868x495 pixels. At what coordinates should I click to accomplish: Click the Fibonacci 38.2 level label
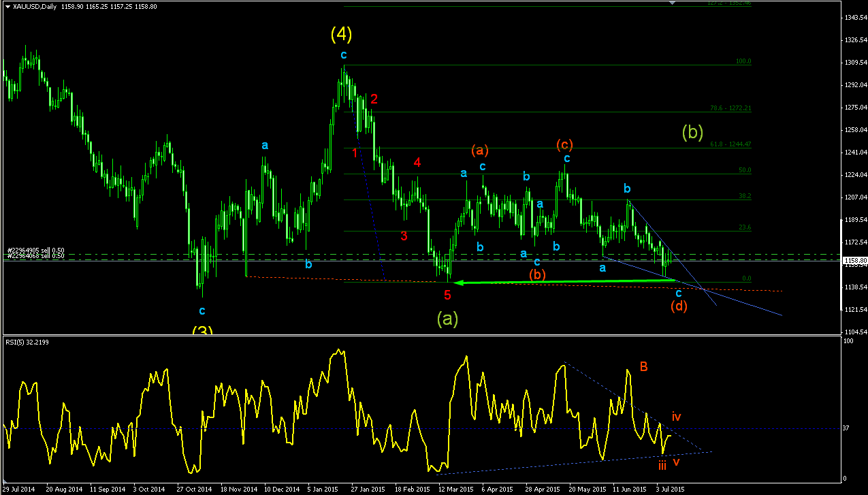coord(745,196)
